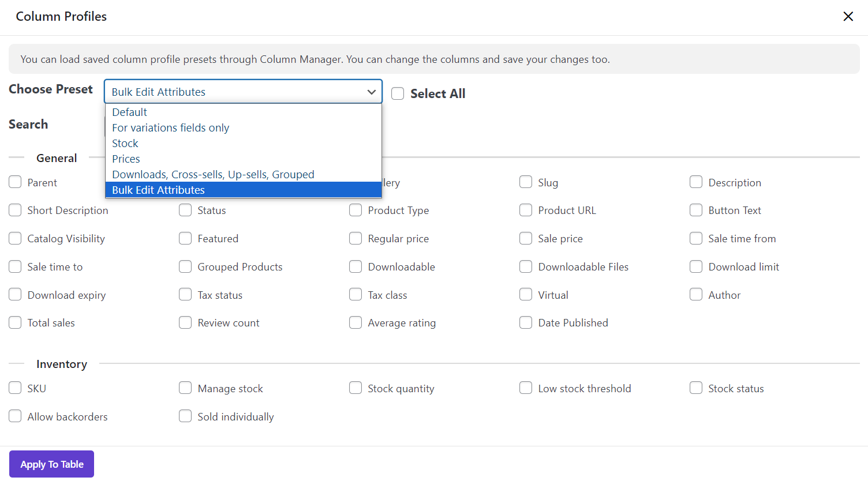This screenshot has height=481, width=868.
Task: Choose "For variations fields only" preset
Action: tap(170, 127)
